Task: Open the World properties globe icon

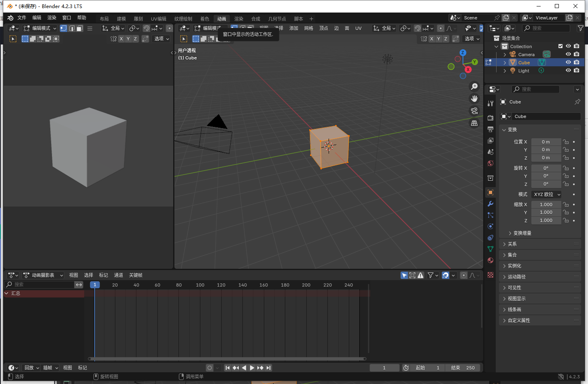Action: (x=490, y=163)
